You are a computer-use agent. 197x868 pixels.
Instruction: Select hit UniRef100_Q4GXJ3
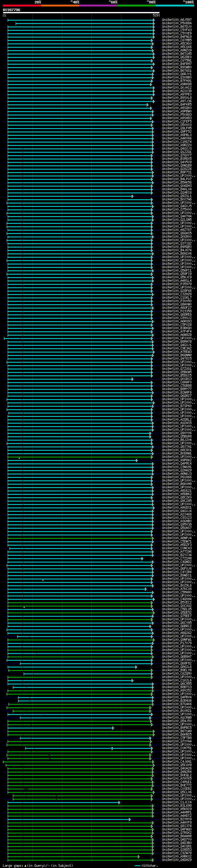pos(177,149)
